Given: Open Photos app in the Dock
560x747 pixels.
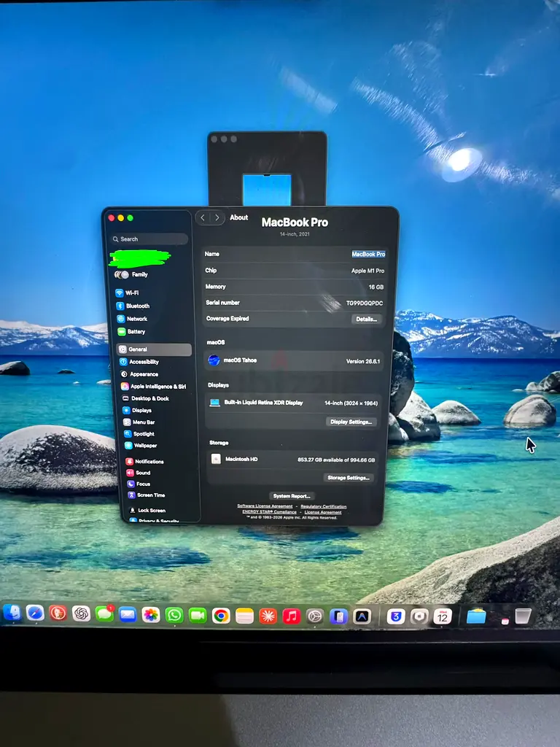Looking at the screenshot, I should [151, 615].
